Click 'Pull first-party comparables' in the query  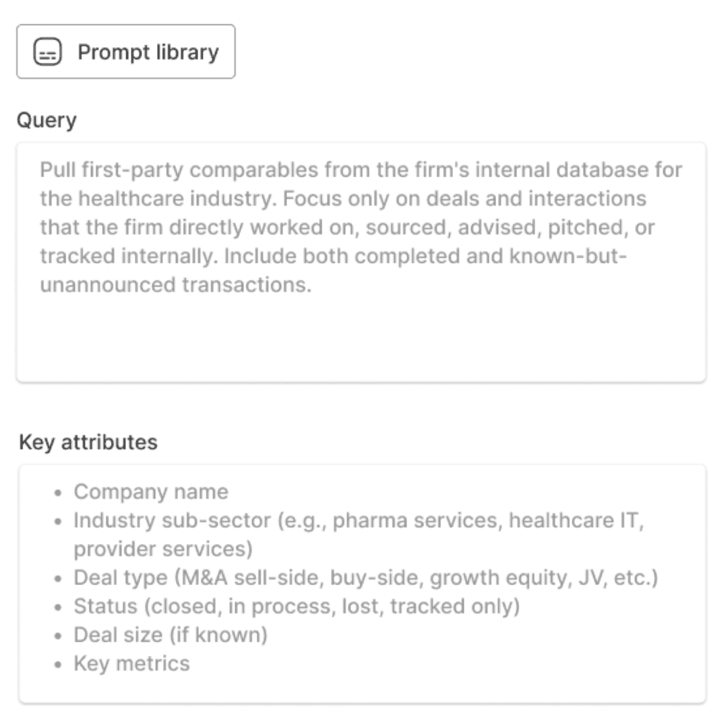coord(179,170)
